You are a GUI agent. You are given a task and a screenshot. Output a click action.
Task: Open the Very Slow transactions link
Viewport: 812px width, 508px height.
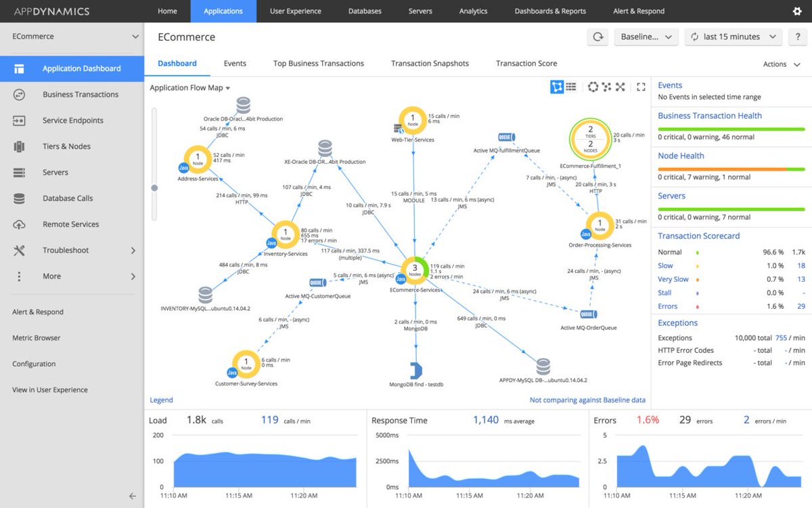(673, 279)
